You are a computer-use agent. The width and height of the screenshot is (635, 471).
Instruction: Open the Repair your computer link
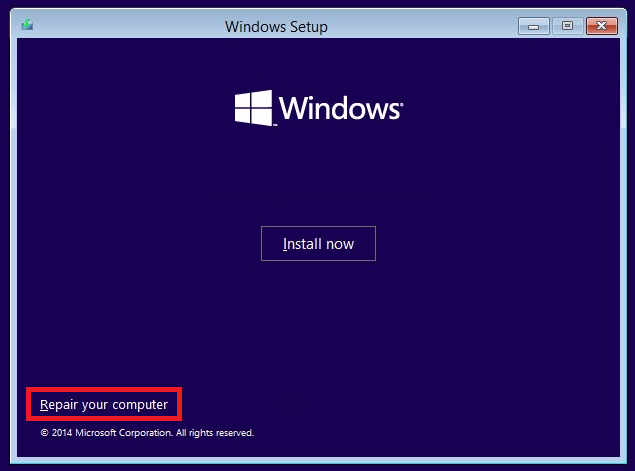coord(104,405)
